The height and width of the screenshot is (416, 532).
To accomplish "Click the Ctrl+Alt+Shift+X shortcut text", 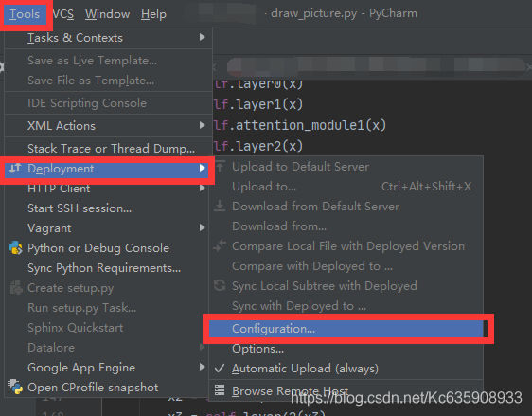I will [427, 187].
